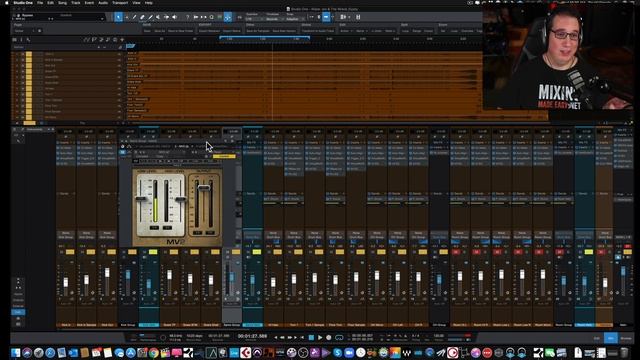The height and width of the screenshot is (360, 640).
Task: Click the yellow button in plugin header
Action: click(224, 156)
